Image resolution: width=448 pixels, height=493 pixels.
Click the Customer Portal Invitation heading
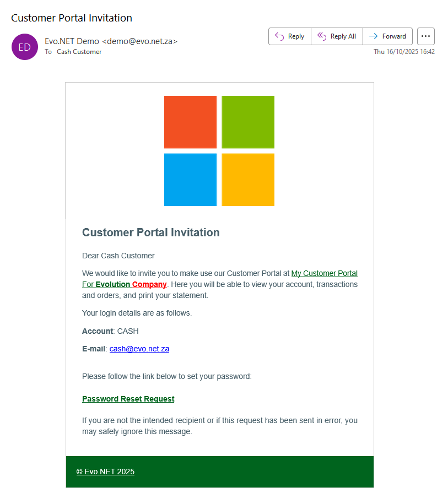click(x=150, y=232)
